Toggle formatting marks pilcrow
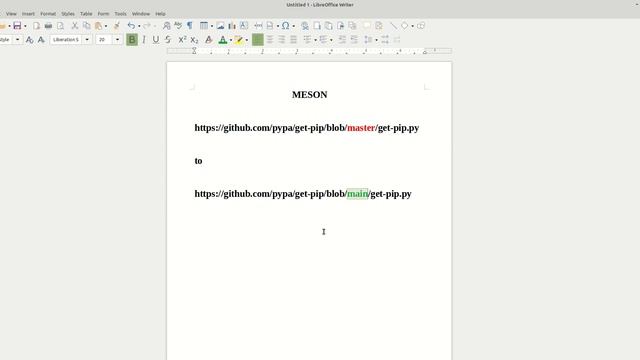 point(190,26)
